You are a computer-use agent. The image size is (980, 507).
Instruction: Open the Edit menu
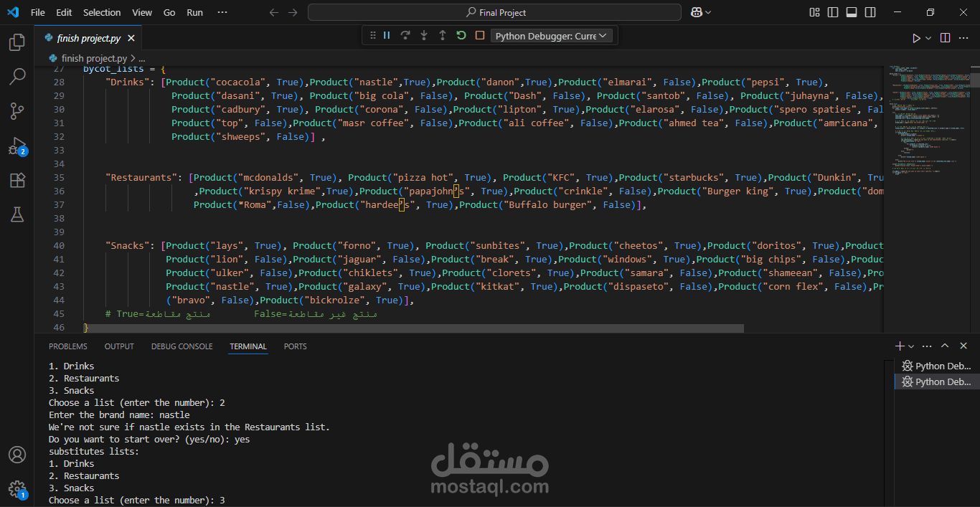(64, 12)
